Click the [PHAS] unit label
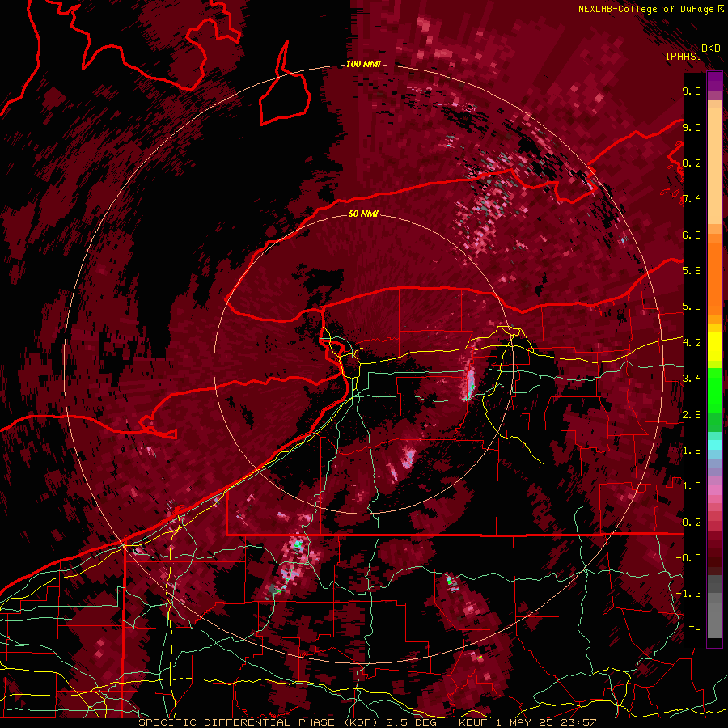Image resolution: width=728 pixels, height=728 pixels. tap(684, 56)
